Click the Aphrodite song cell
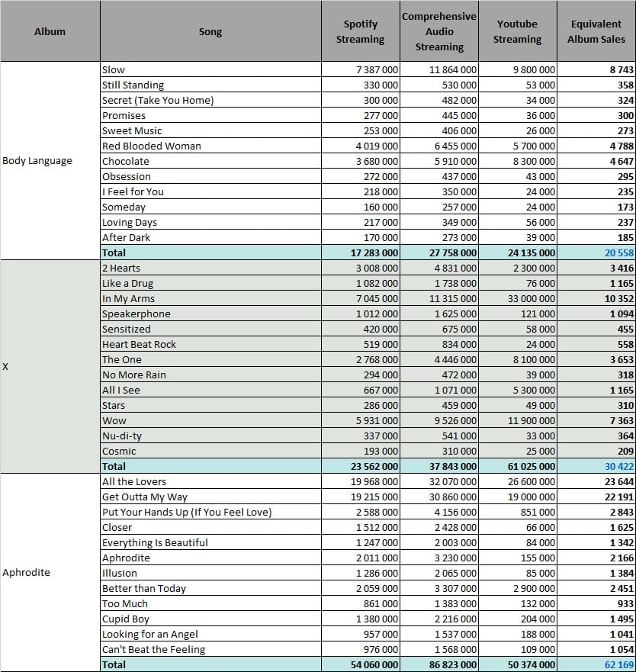Screen dimensions: 636x672 [210, 558]
